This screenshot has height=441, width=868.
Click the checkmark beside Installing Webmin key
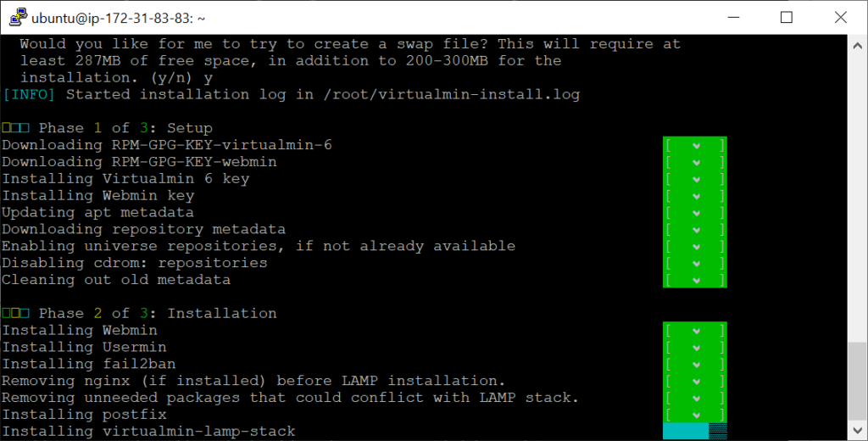tap(695, 196)
